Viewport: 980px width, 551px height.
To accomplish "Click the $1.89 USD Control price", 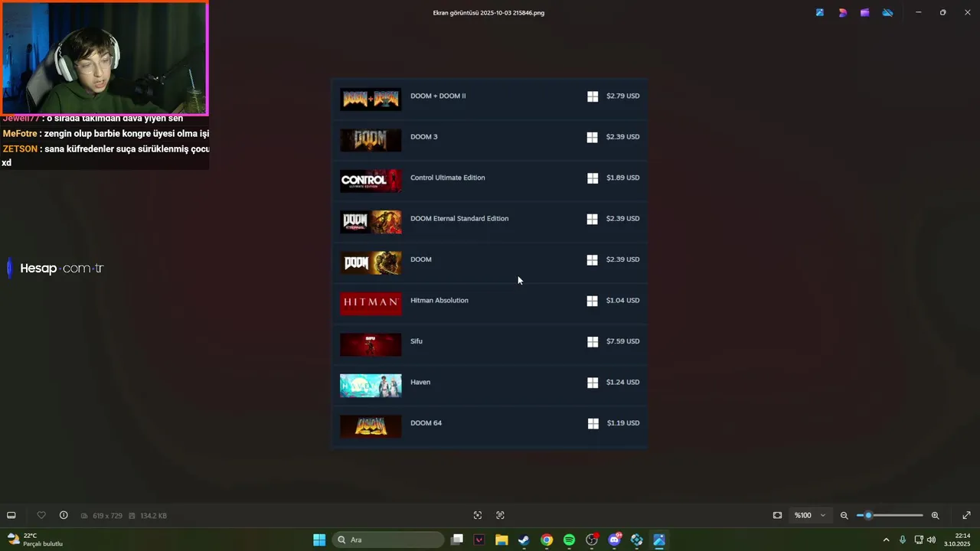I will (x=622, y=178).
